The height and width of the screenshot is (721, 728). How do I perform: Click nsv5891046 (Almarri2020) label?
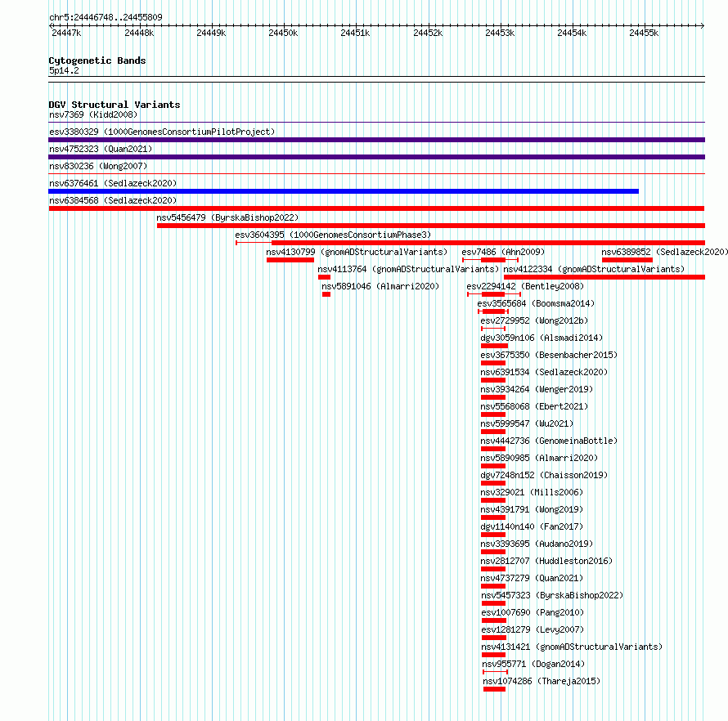coord(380,286)
